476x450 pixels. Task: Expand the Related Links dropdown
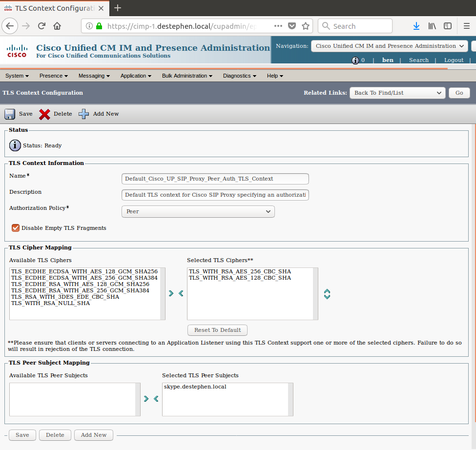click(x=397, y=93)
